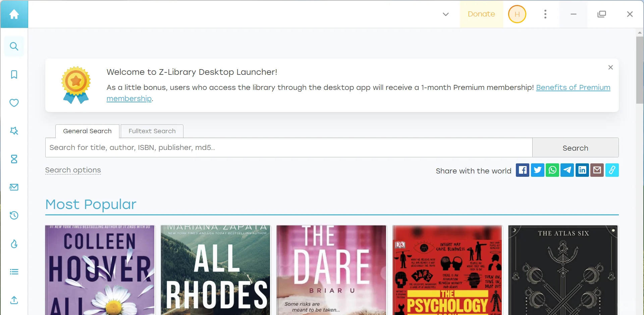Open the flame popular icon in the sidebar
Image resolution: width=644 pixels, height=315 pixels.
pyautogui.click(x=14, y=244)
